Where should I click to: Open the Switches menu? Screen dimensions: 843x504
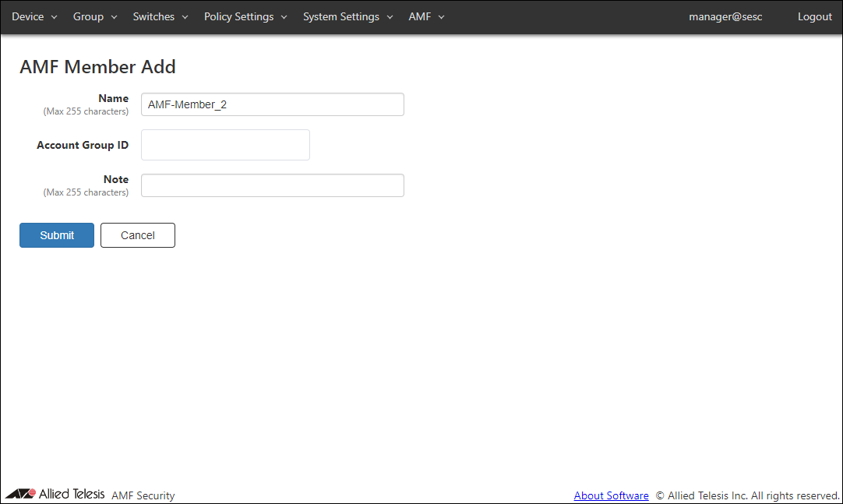pyautogui.click(x=153, y=17)
